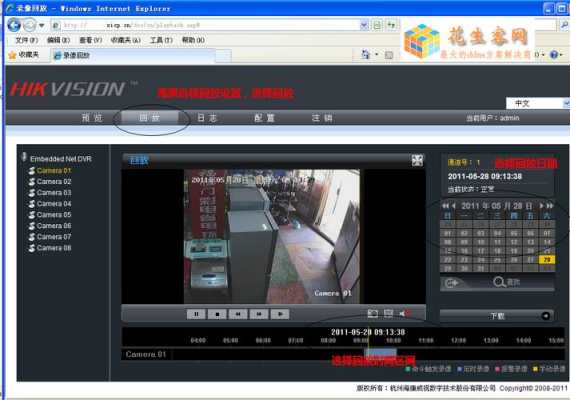
Task: Open the 配置 configuration tab
Action: point(265,118)
